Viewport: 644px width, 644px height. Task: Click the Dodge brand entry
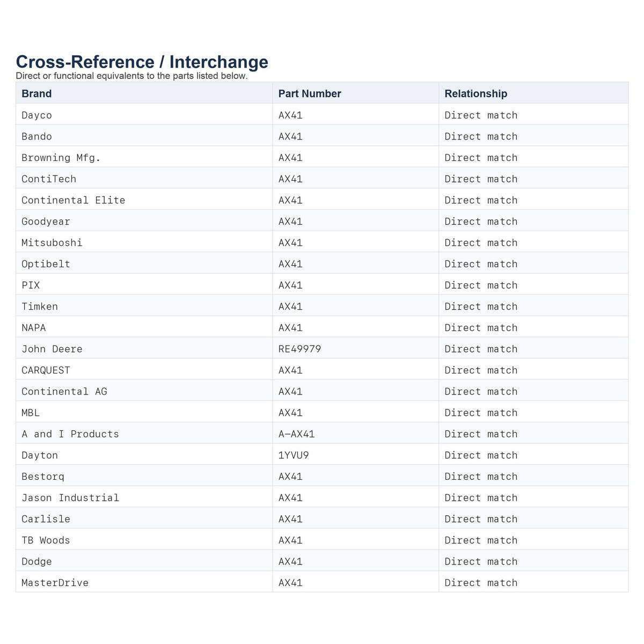[36, 561]
